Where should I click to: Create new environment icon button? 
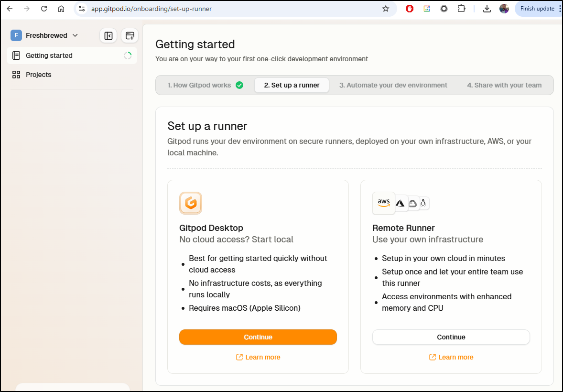pos(130,35)
